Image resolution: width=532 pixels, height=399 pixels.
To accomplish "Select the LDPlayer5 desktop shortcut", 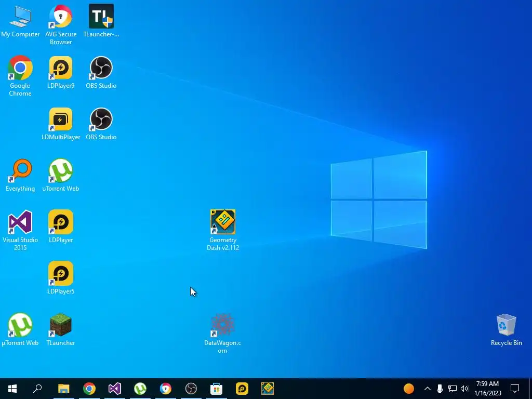I will point(61,278).
